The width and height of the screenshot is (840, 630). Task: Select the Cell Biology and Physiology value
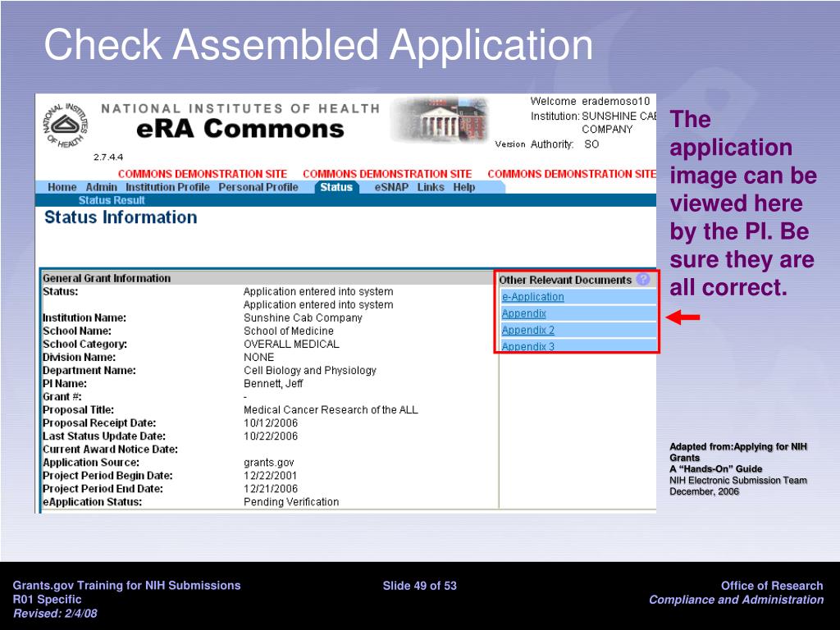click(309, 370)
